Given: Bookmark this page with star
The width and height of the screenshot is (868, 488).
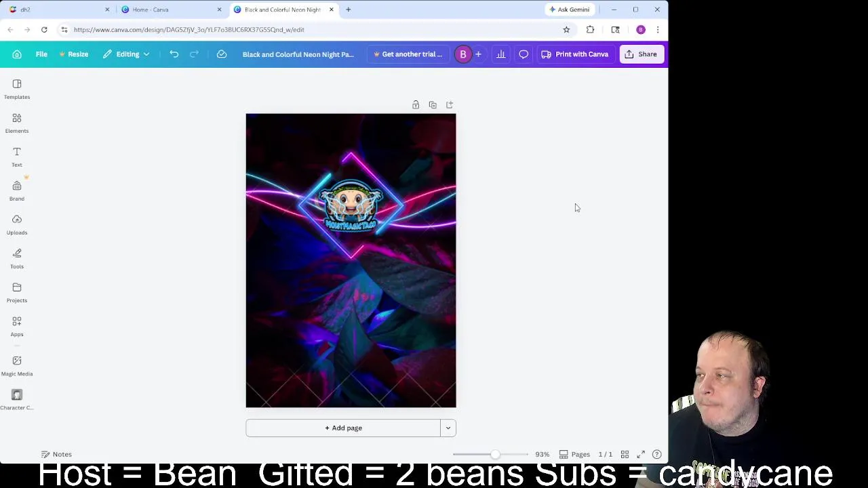Looking at the screenshot, I should [x=566, y=30].
